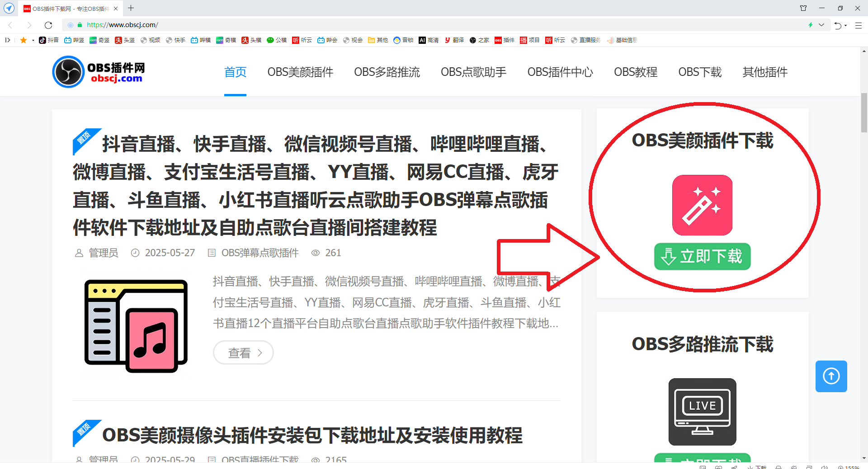Click the bookmark star icon

(24, 40)
